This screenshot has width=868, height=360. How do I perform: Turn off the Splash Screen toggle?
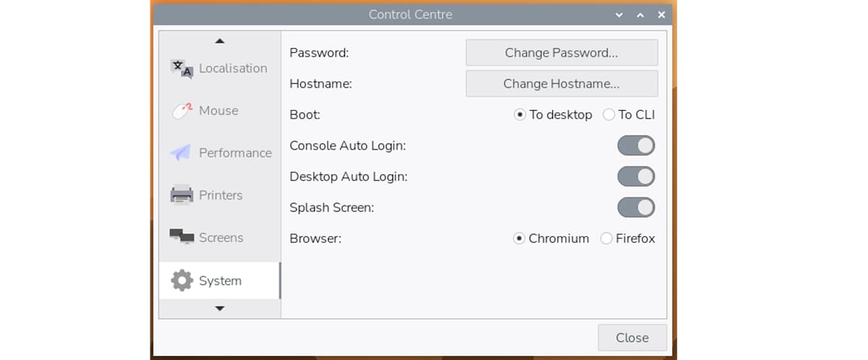[x=636, y=207]
